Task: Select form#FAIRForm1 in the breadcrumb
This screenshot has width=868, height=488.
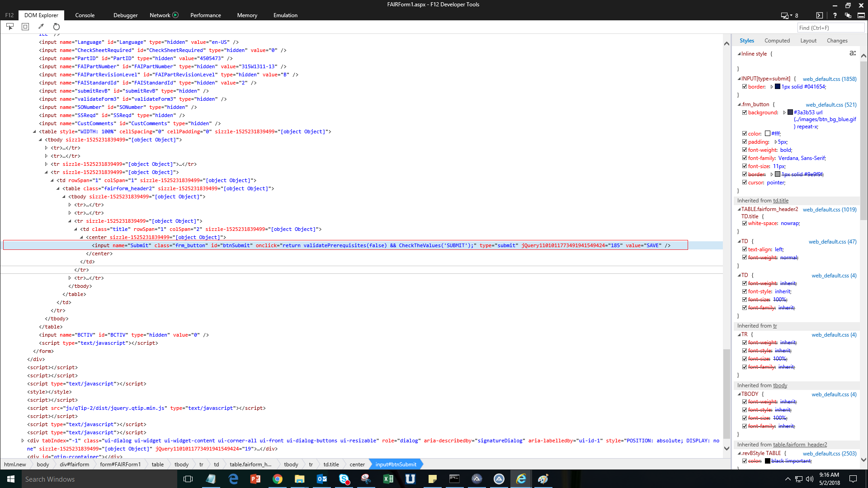Action: pos(120,464)
